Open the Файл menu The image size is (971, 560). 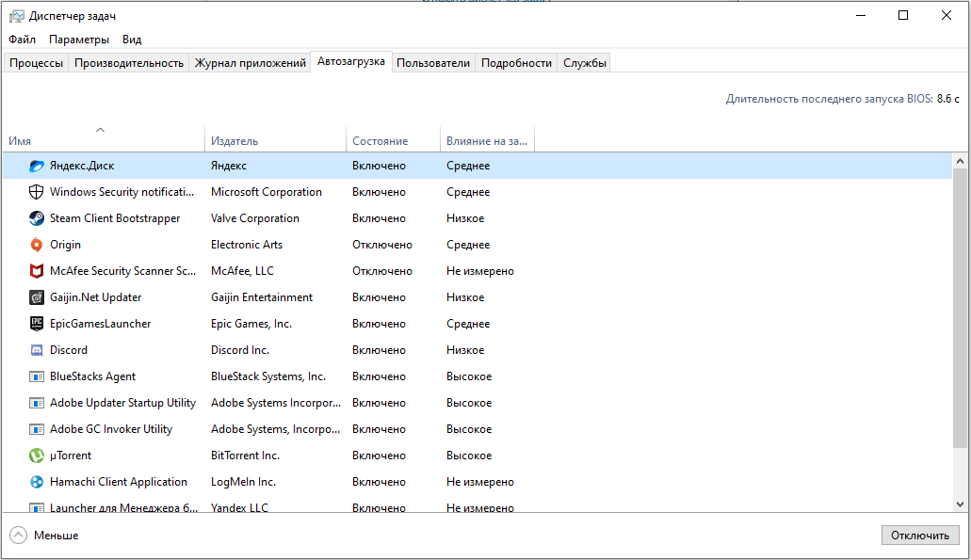[x=22, y=40]
